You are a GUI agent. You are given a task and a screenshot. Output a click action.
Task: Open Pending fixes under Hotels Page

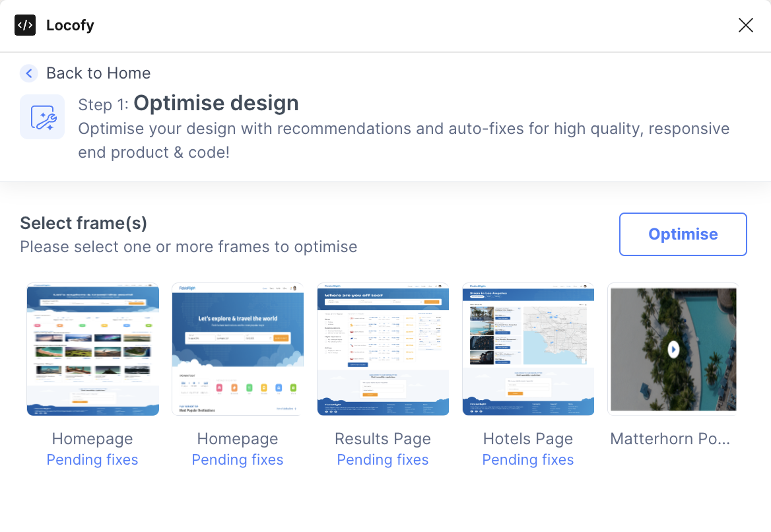pos(527,459)
